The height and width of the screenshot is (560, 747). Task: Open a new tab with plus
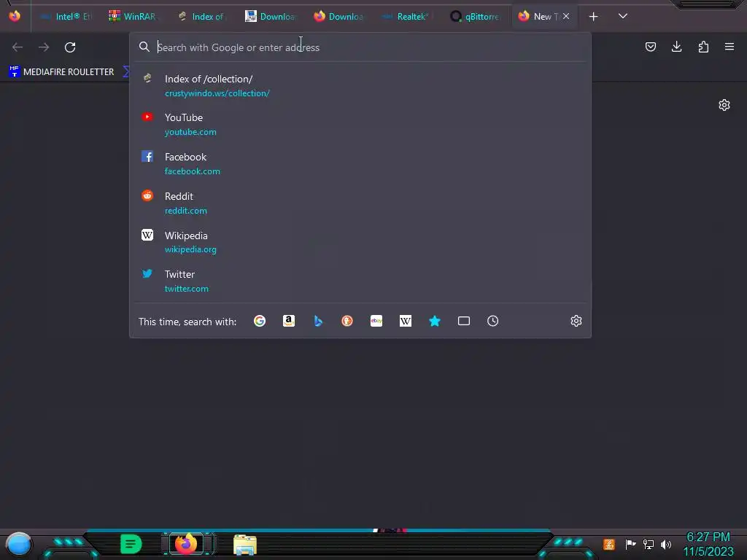pos(593,17)
